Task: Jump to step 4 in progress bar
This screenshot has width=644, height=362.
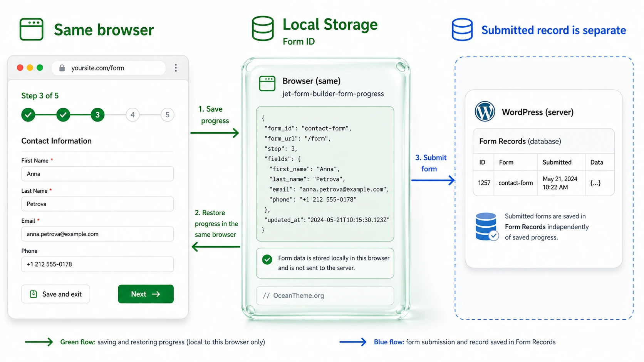Action: coord(132,115)
